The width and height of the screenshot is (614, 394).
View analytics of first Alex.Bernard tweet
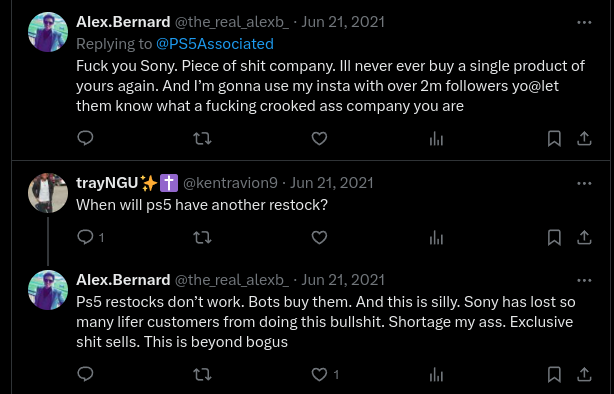pos(436,138)
